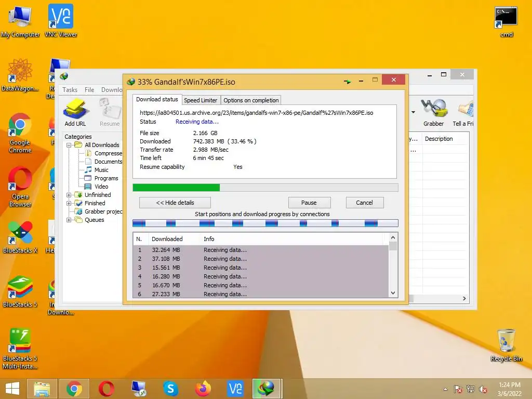Screen dimensions: 532x399
Task: Select connection row 5 with 16.670 MB
Action: 261,285
